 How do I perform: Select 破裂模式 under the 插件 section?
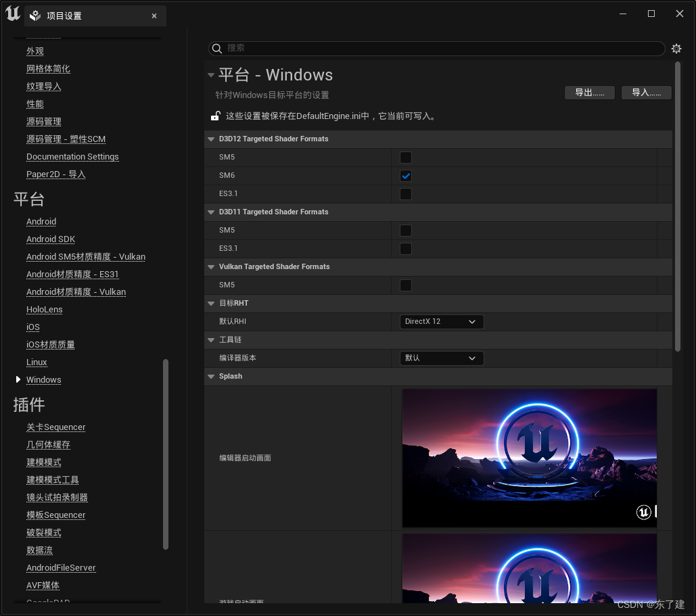43,532
